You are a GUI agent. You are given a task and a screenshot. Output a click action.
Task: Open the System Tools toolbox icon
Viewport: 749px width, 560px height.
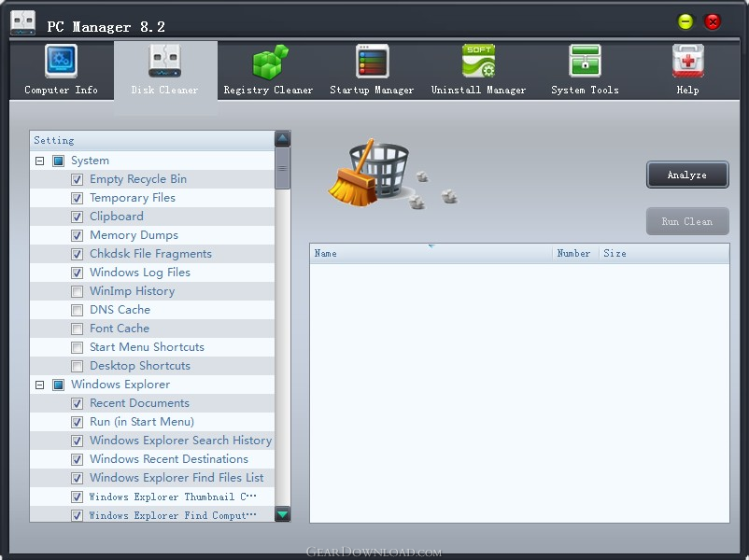[x=586, y=61]
